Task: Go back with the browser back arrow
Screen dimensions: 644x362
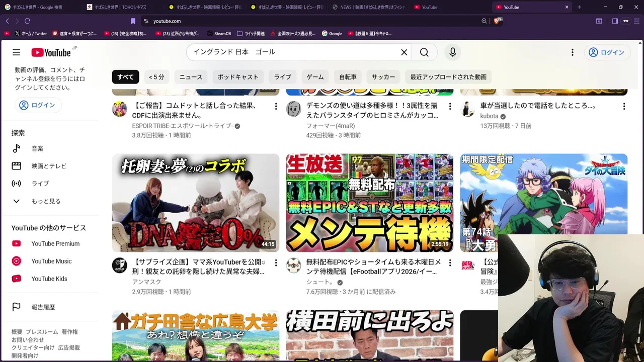Action: [x=7, y=21]
